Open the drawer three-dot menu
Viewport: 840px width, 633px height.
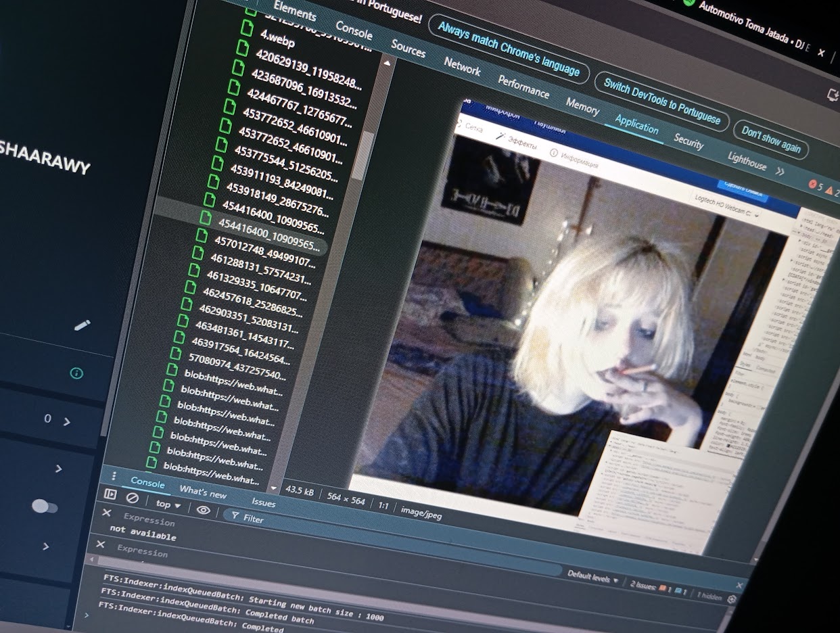click(114, 476)
